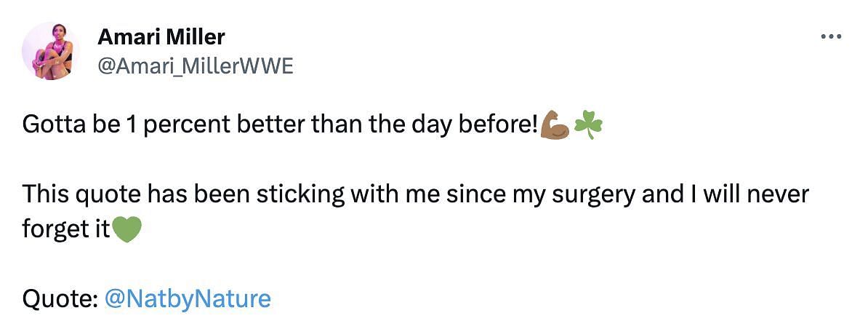The image size is (868, 321).
Task: Click the word "sticking" in the tweet
Action: [271, 194]
